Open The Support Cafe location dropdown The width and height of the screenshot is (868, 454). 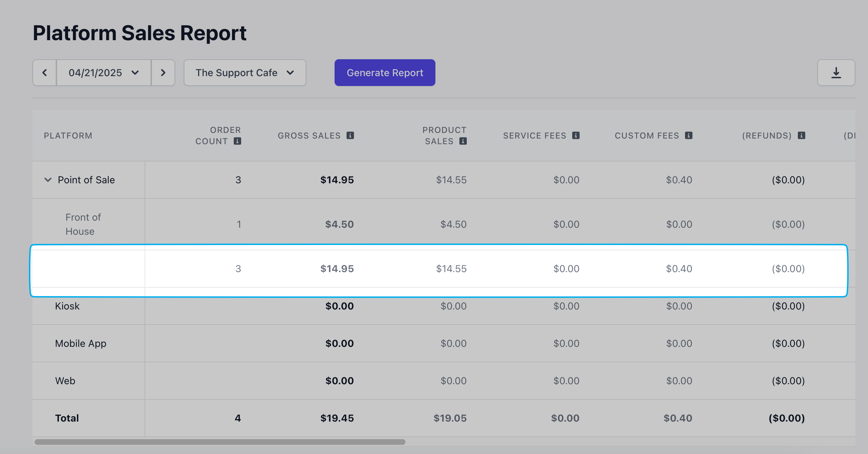coord(245,73)
